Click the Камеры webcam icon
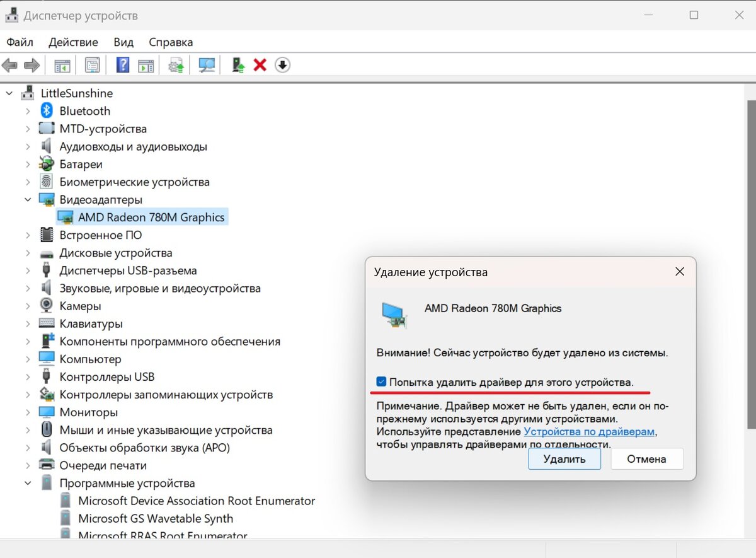This screenshot has height=558, width=756. click(47, 306)
